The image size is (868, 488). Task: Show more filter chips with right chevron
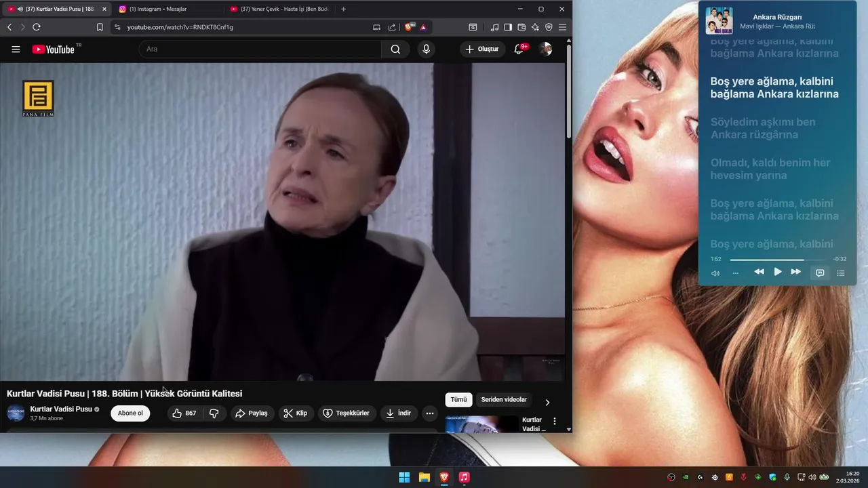pyautogui.click(x=547, y=402)
